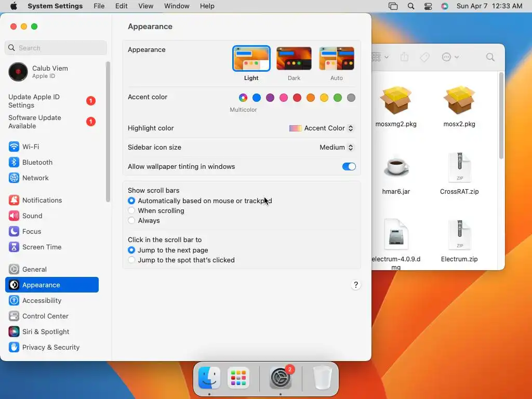Viewport: 532px width, 399px height.
Task: Open Spotlight search in menu bar
Action: click(x=411, y=6)
